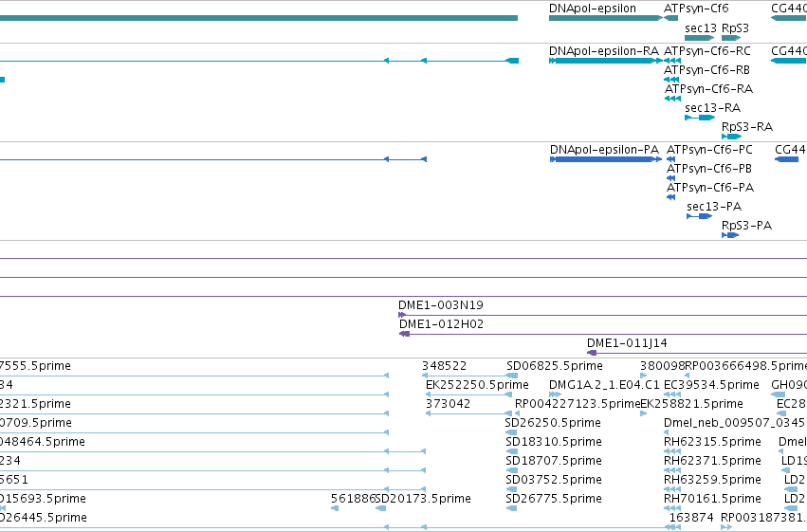Select EST SD03752.5prime
Screen dimensions: 807x532
coord(553,480)
